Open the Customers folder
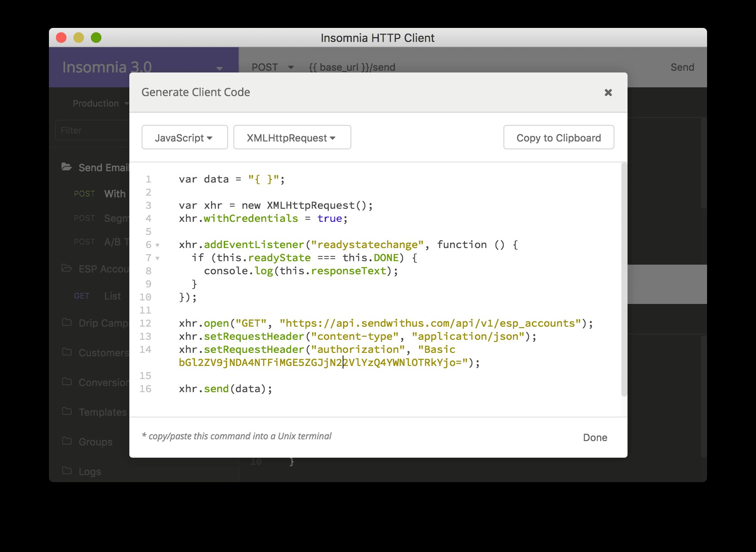Screen dimensions: 756x552 click(x=104, y=353)
